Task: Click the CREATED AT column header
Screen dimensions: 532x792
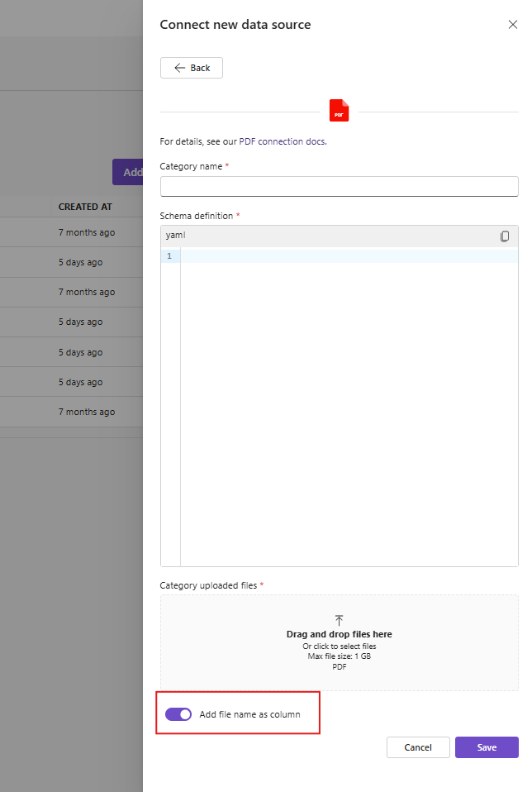Action: (85, 207)
